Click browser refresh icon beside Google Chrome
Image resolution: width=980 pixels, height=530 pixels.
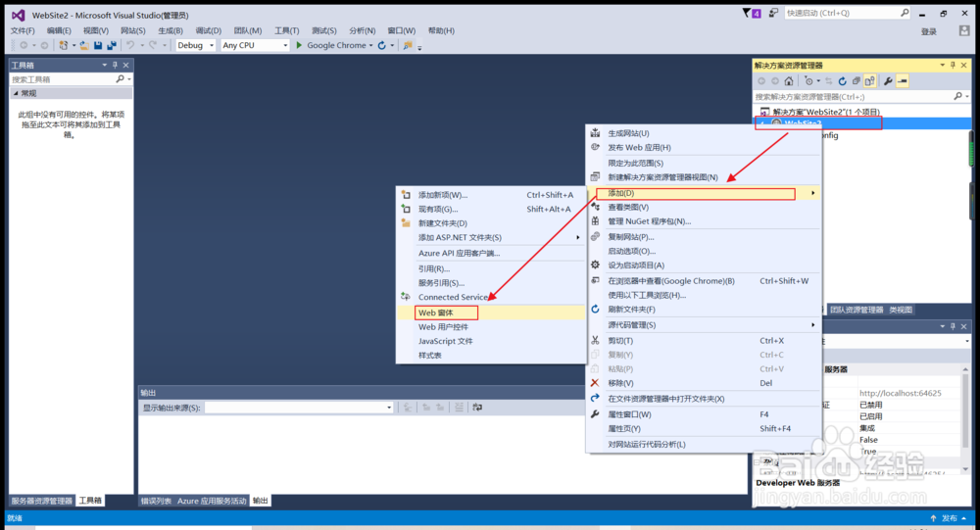coord(382,45)
